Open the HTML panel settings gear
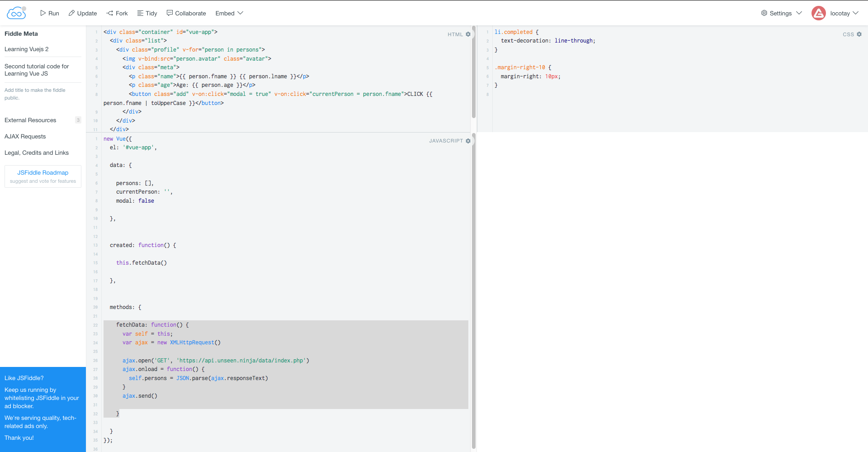Image resolution: width=868 pixels, height=452 pixels. pyautogui.click(x=468, y=34)
